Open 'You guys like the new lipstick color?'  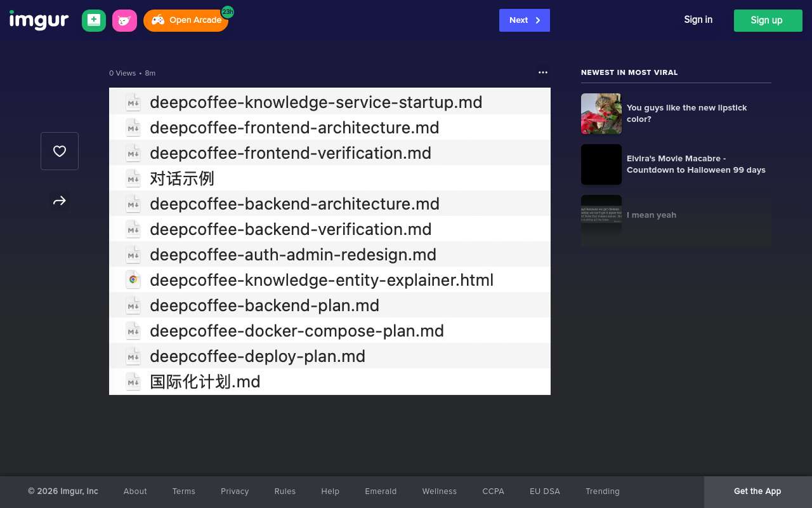(687, 114)
